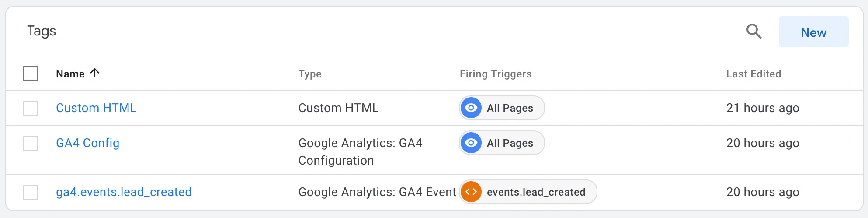The width and height of the screenshot is (868, 218).
Task: Open the events.lead_created trigger chip
Action: click(x=528, y=192)
